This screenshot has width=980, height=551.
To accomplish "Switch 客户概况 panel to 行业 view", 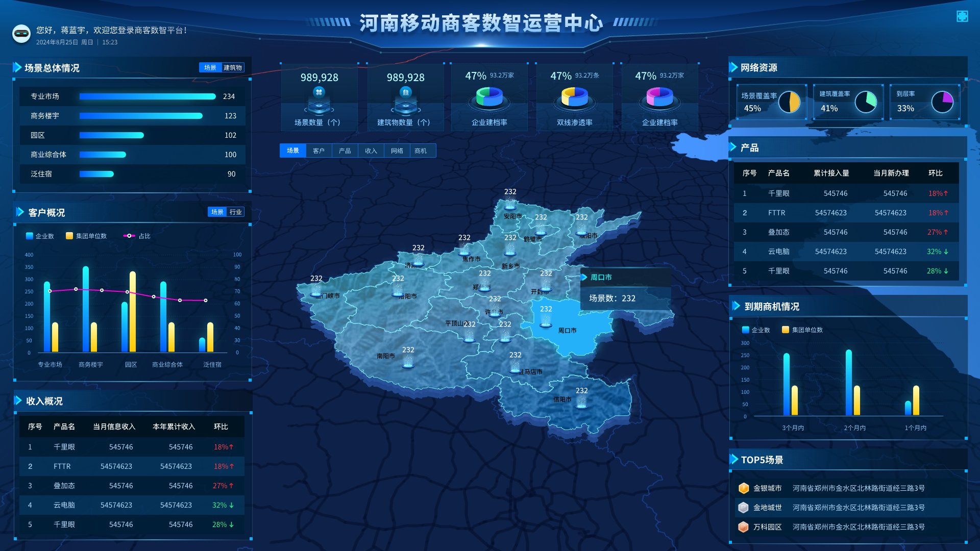I will point(235,212).
